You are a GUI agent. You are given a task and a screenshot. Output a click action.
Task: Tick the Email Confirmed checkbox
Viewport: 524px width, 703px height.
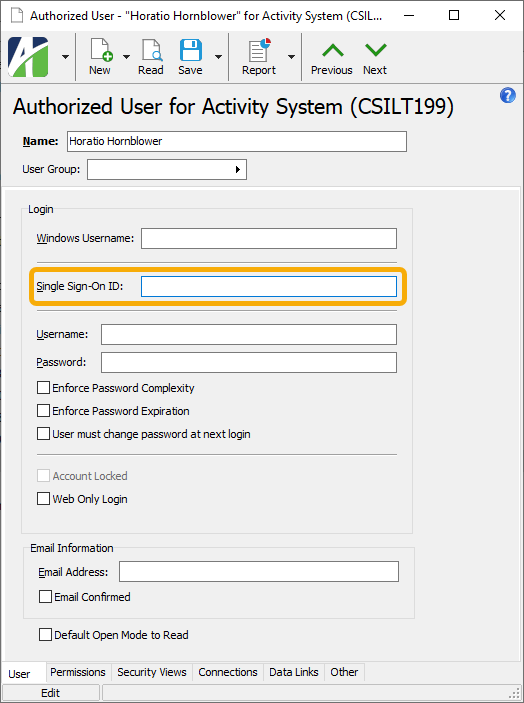[45, 597]
